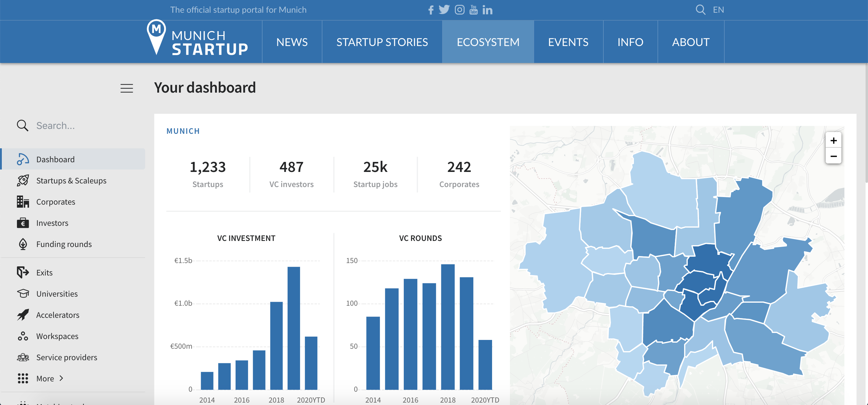This screenshot has width=868, height=405.
Task: Select Dashboard in the sidebar
Action: [73, 159]
